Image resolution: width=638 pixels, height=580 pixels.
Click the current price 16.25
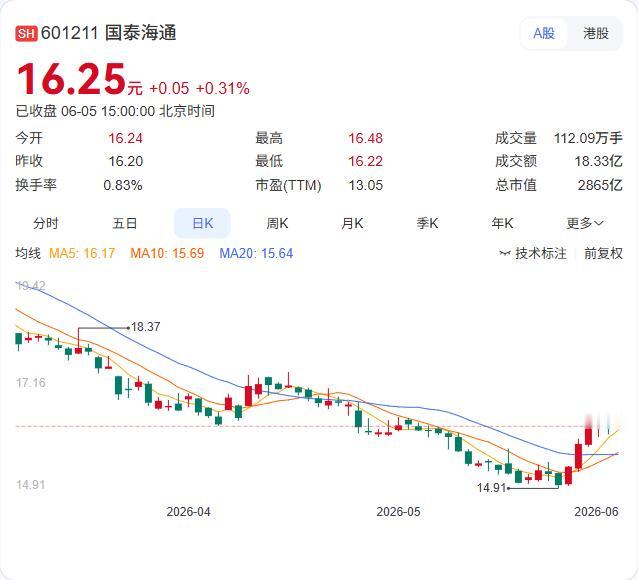(x=71, y=79)
